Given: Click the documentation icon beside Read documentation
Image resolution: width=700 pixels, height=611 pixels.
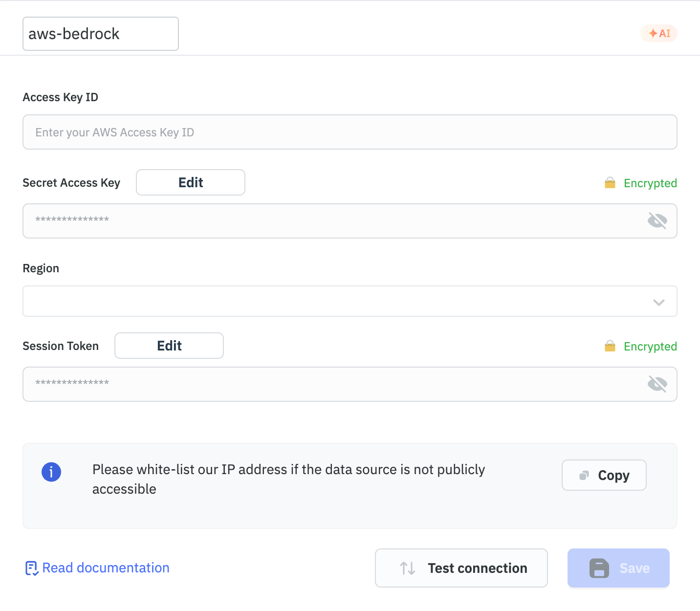Looking at the screenshot, I should [x=31, y=568].
